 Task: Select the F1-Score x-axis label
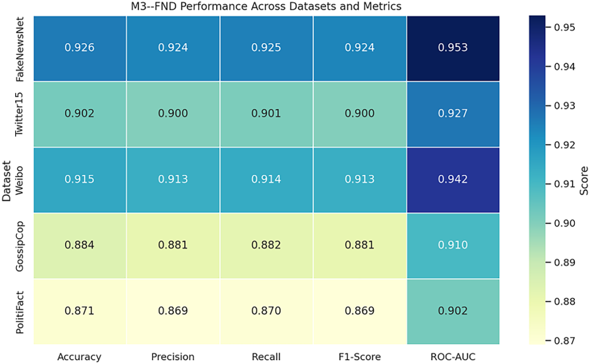(x=359, y=356)
